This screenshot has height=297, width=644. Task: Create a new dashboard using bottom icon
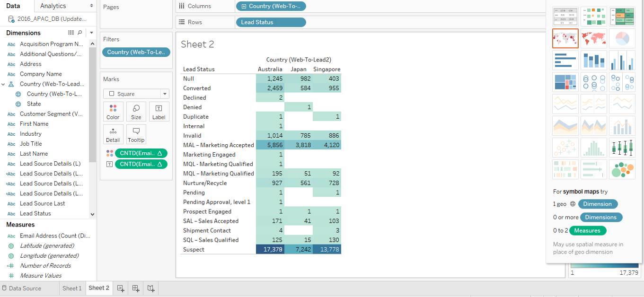pyautogui.click(x=136, y=288)
